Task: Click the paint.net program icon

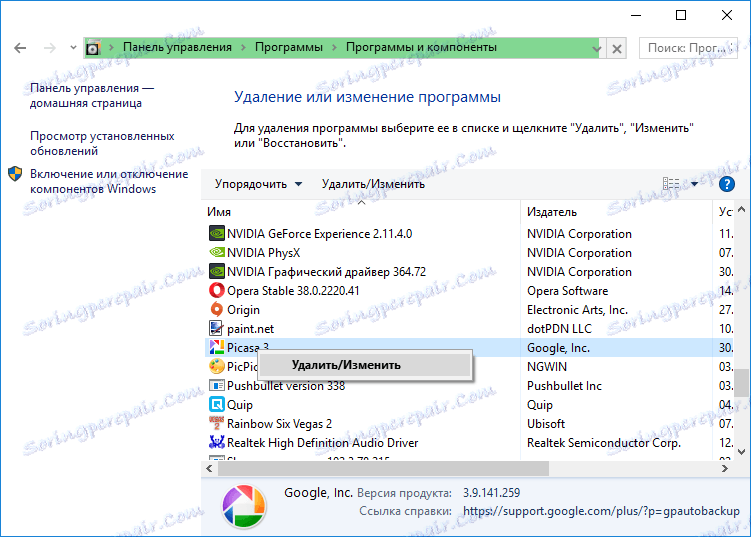Action: pyautogui.click(x=217, y=329)
